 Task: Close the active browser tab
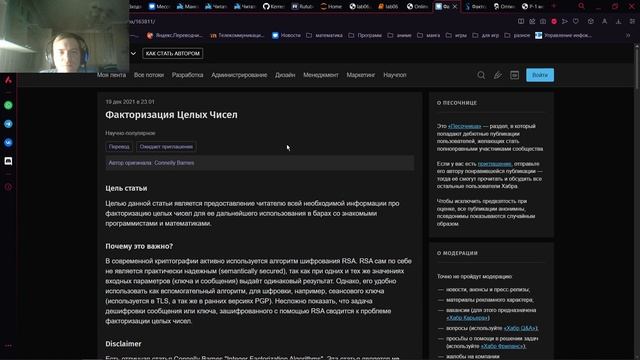point(455,7)
